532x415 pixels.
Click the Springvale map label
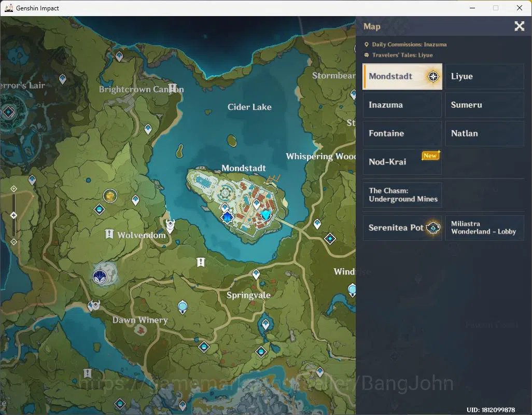[248, 295]
